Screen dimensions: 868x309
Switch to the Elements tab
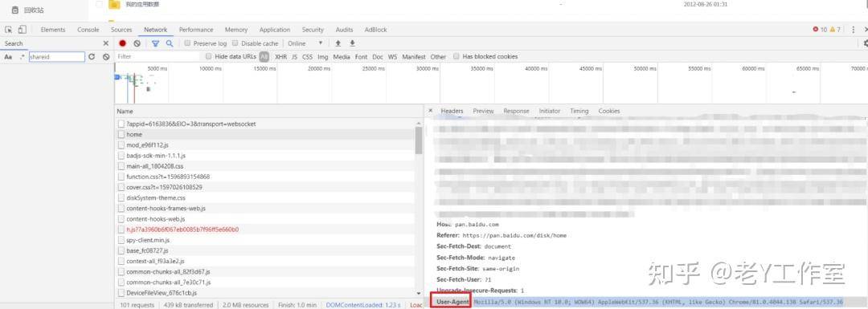(x=52, y=30)
